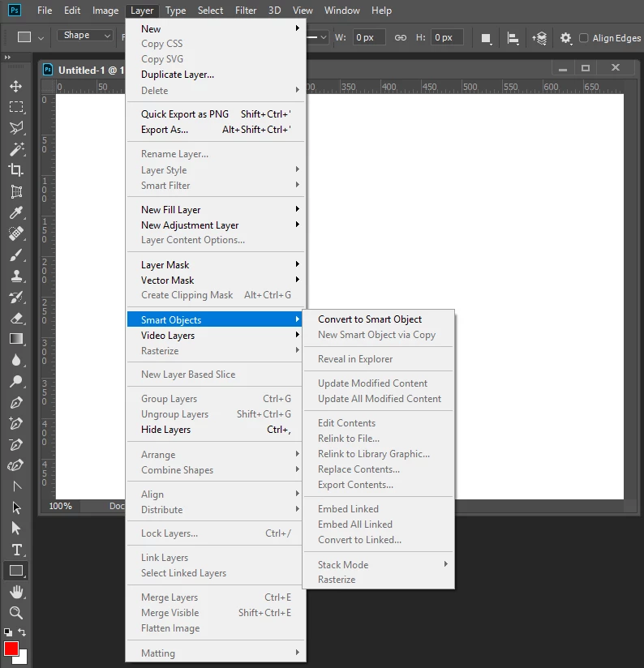
Task: Select the Hand tool
Action: pos(16,592)
